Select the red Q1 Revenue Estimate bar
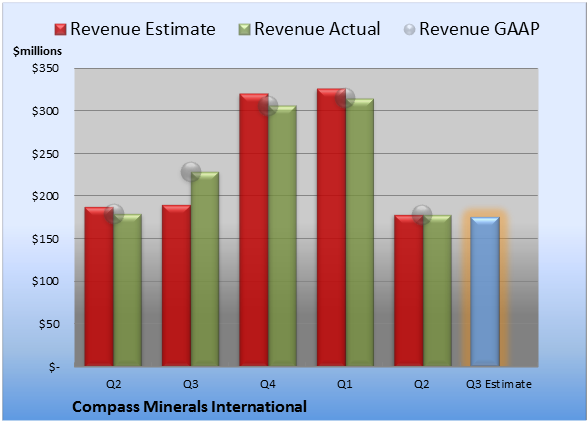The height and width of the screenshot is (422, 588). coord(331,227)
